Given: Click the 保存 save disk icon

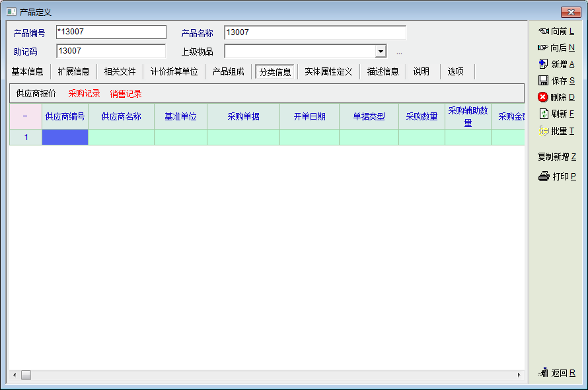Looking at the screenshot, I should (543, 81).
